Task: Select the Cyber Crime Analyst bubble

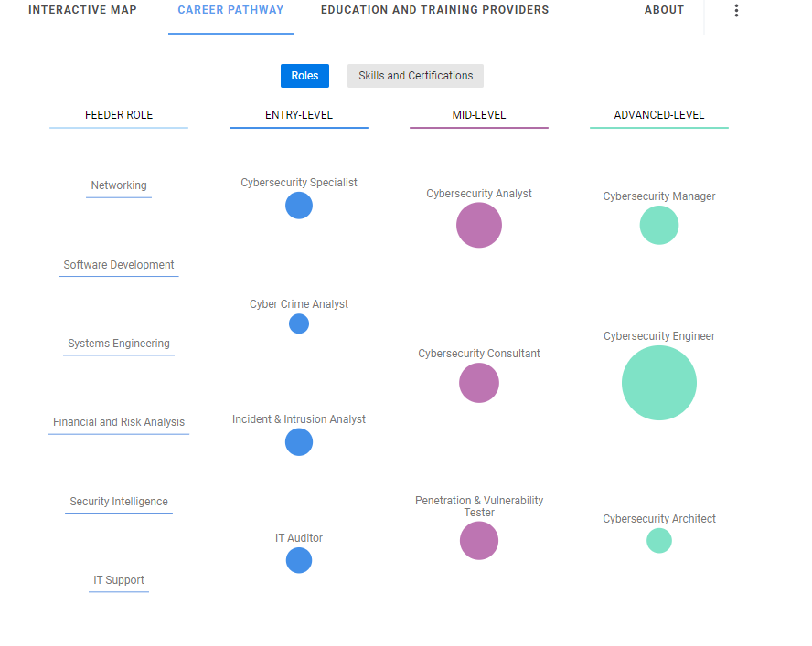Action: (299, 323)
